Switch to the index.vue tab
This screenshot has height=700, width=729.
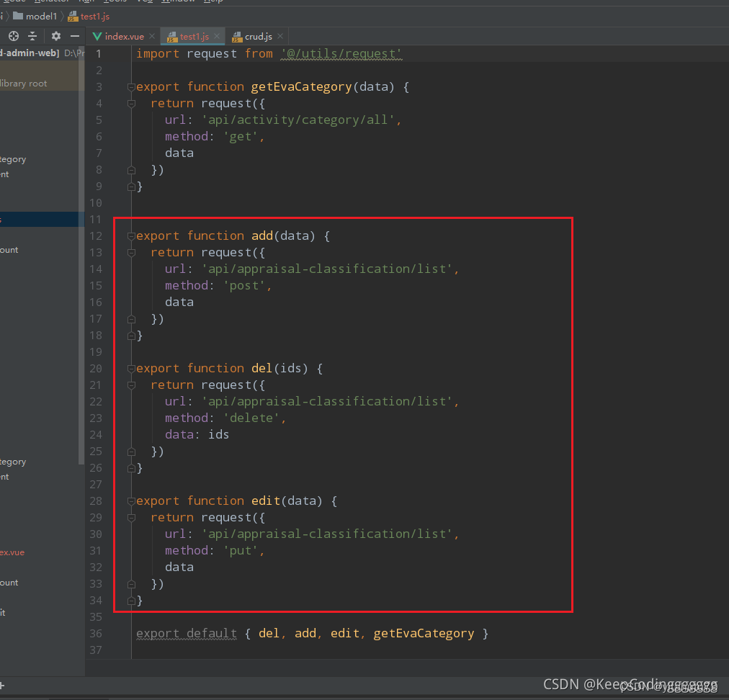(123, 36)
